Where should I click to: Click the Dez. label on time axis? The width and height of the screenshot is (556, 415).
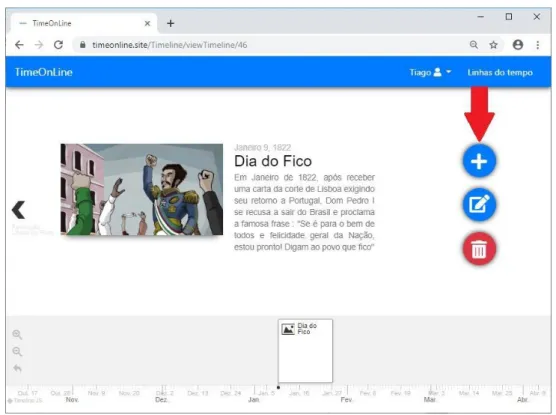(161, 400)
